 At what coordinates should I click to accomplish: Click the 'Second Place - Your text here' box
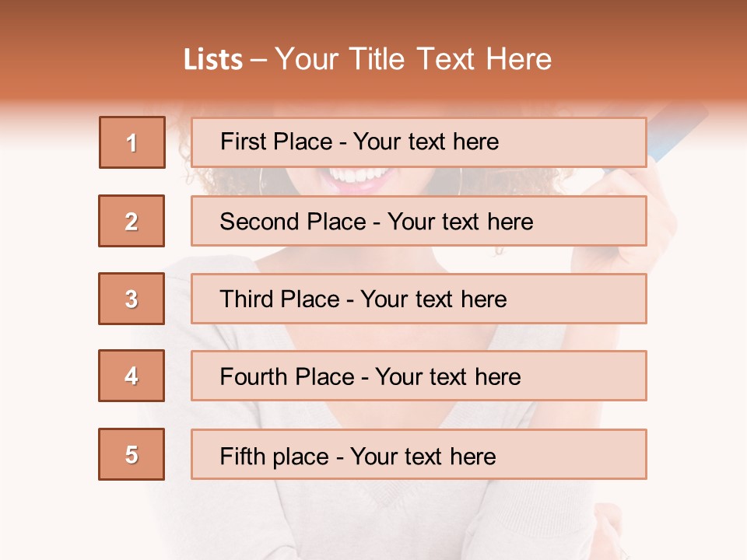point(419,221)
